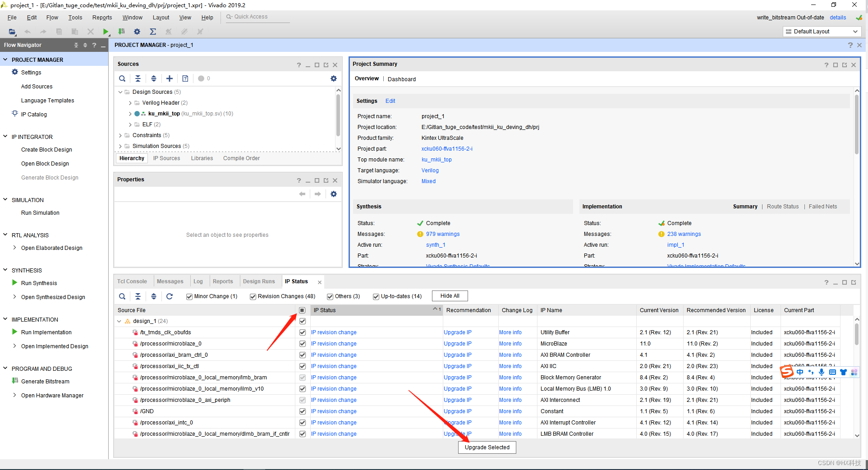868x470 pixels.
Task: Expand all rows in IP Status
Action: (154, 296)
